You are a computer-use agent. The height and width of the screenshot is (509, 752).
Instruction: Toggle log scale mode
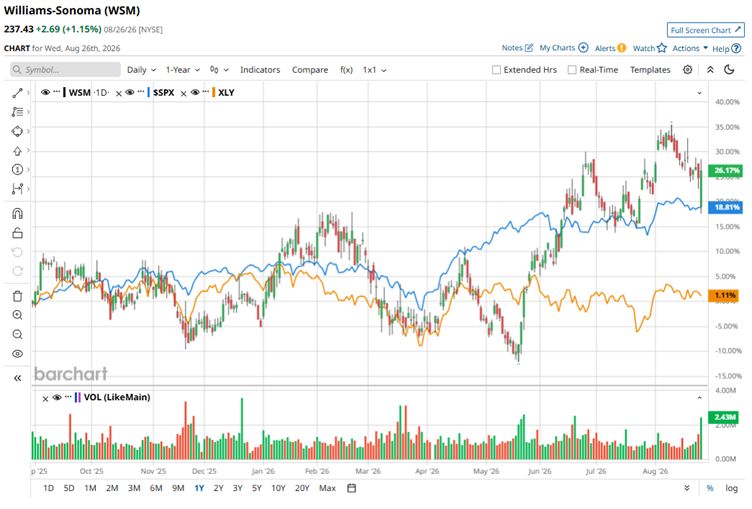click(731, 488)
